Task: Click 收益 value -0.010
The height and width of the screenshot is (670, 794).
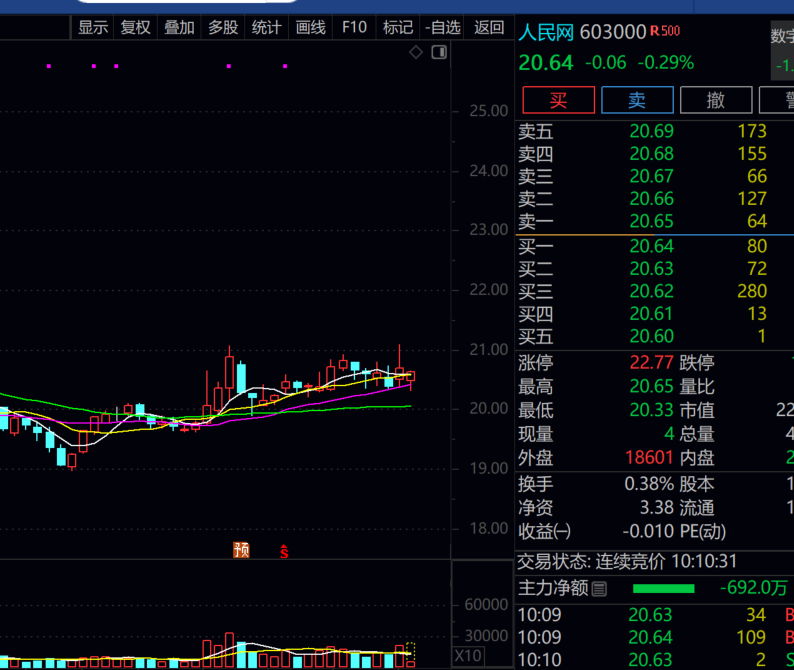Action: 648,531
